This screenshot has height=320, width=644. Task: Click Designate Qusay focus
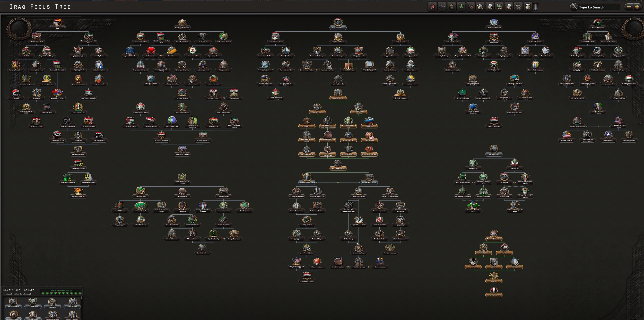[x=213, y=94]
